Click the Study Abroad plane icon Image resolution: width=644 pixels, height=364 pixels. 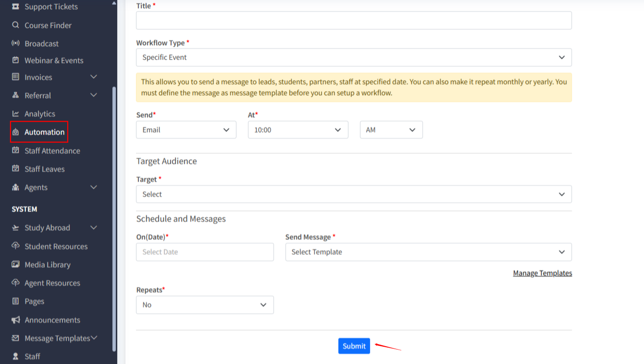click(x=15, y=228)
